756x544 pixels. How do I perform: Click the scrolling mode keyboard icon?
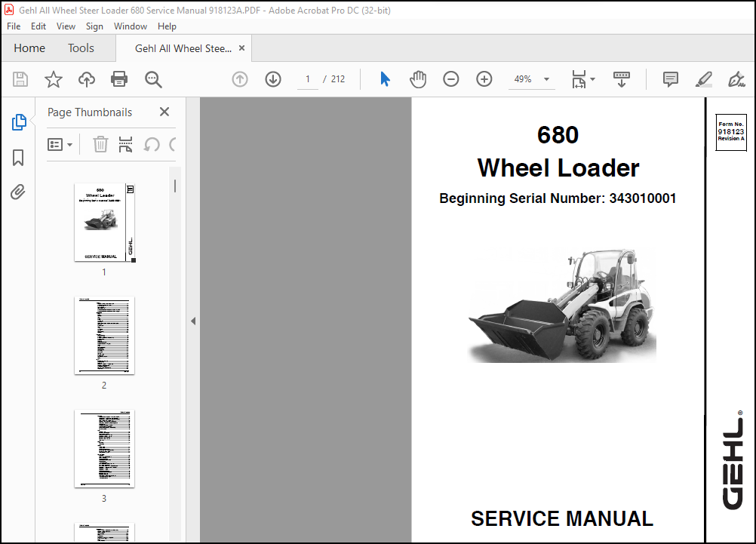pos(622,79)
